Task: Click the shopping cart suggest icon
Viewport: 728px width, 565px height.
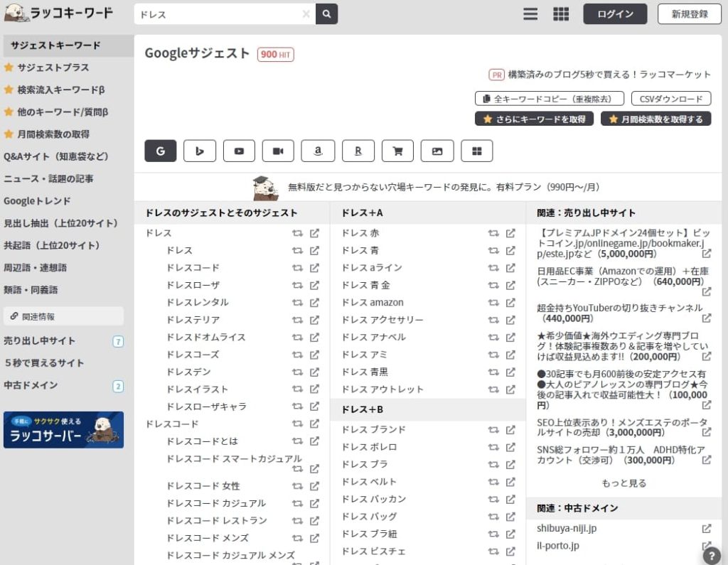Action: point(397,151)
